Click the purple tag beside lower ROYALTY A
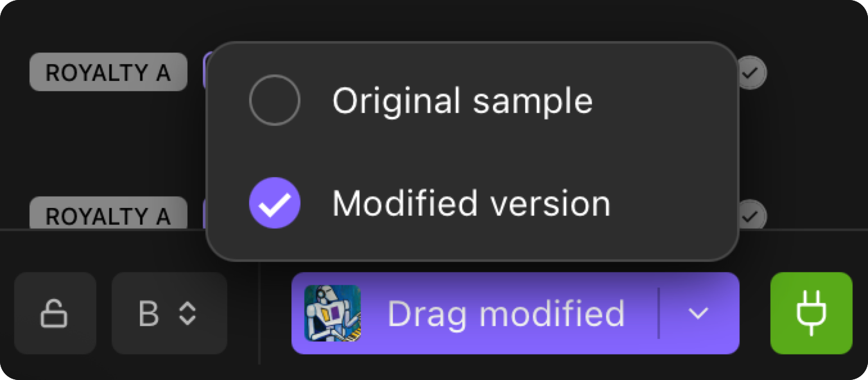The height and width of the screenshot is (380, 868). pos(205,212)
